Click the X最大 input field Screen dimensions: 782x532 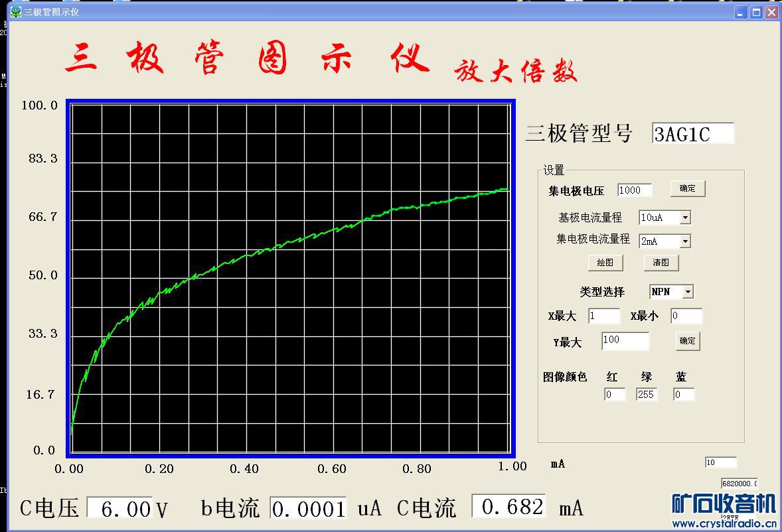tap(604, 316)
